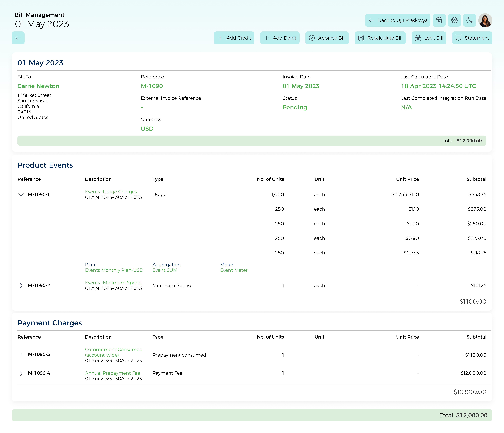Click the Add Debit button

[280, 38]
